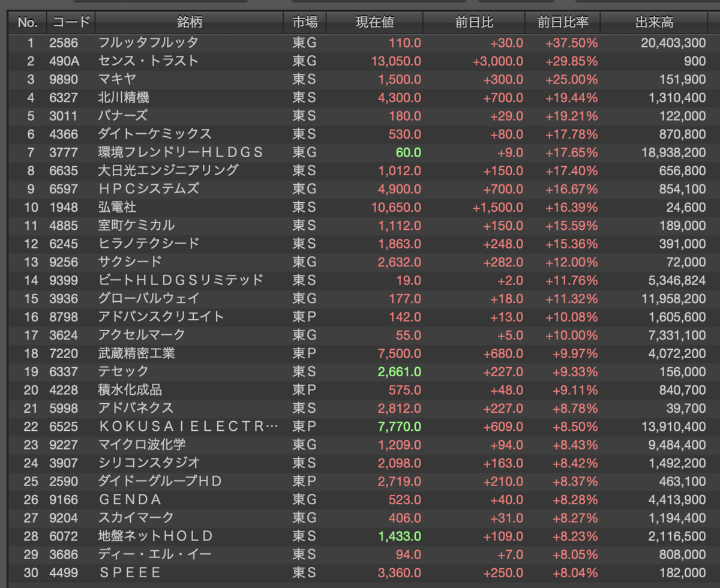
Task: Click volume value 20,403,300
Action: click(x=673, y=43)
